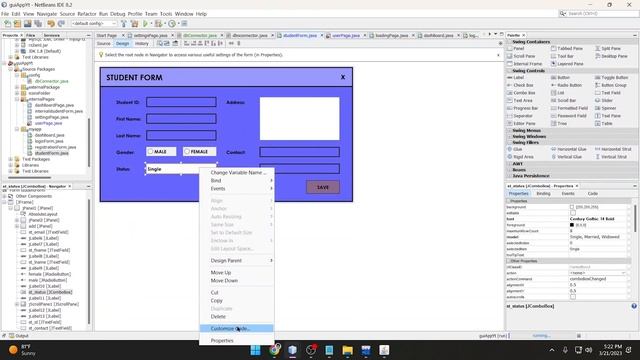This screenshot has width=640, height=360.
Task: Toggle the autoscrolls checkbox in Properties
Action: pos(573,297)
